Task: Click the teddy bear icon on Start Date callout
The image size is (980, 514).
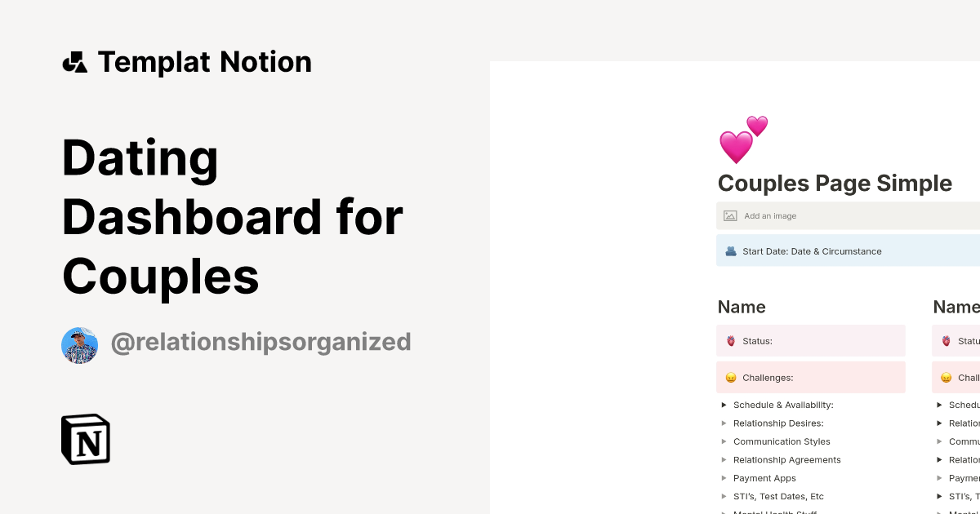Action: [729, 250]
